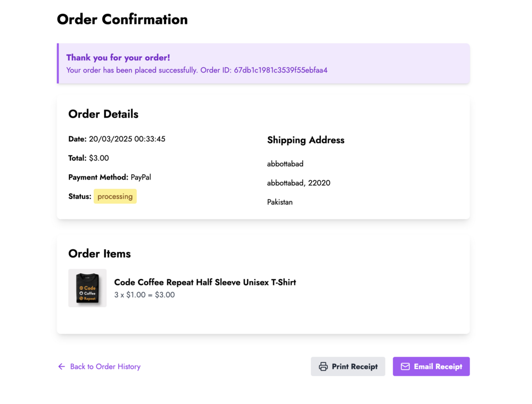Click the order ID in the confirmation banner
Image resolution: width=532 pixels, height=404 pixels.
pos(281,70)
